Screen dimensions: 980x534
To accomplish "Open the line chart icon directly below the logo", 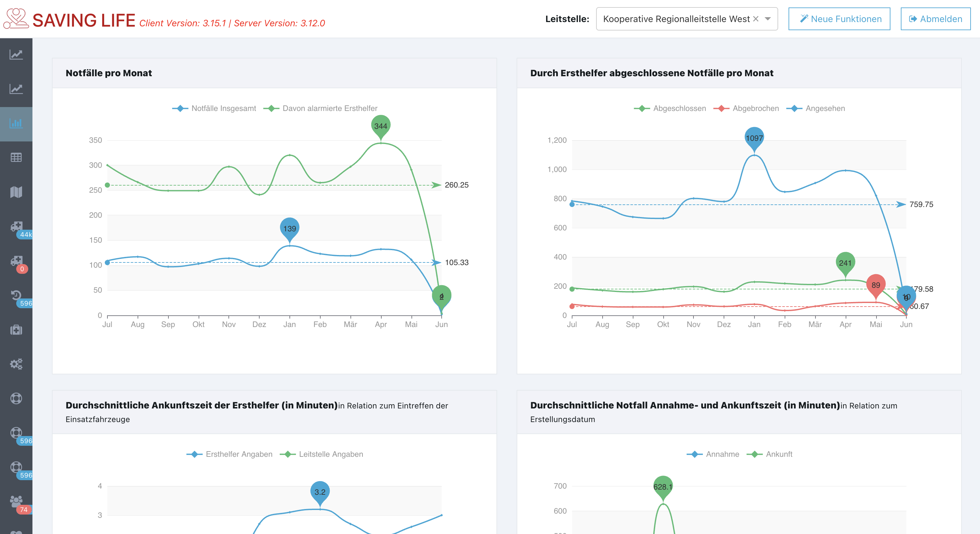I will pyautogui.click(x=16, y=55).
